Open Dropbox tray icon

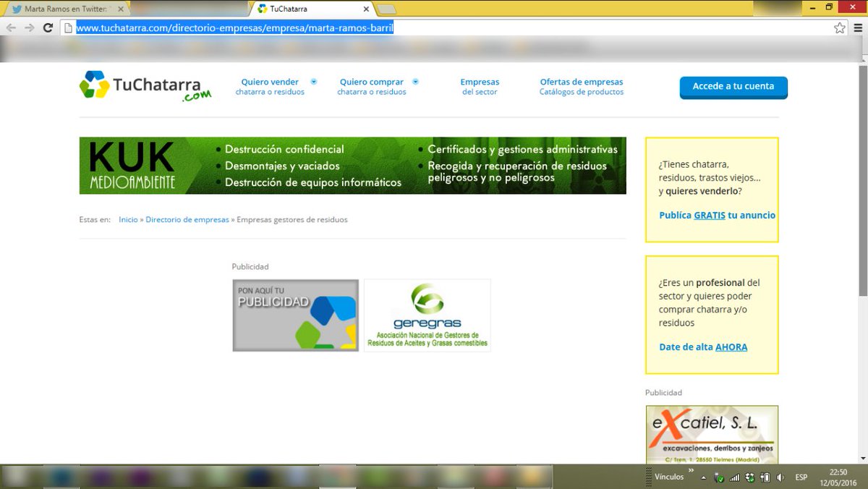(750, 478)
